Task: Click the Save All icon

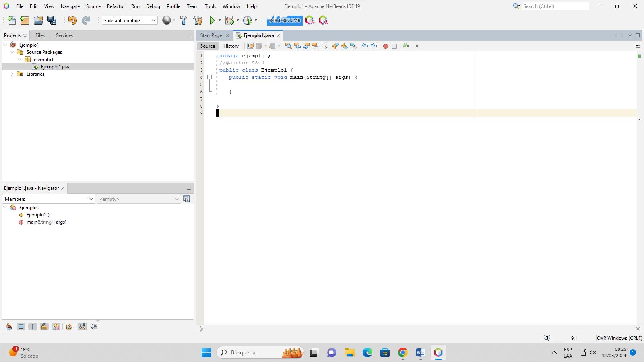Action: click(x=52, y=21)
